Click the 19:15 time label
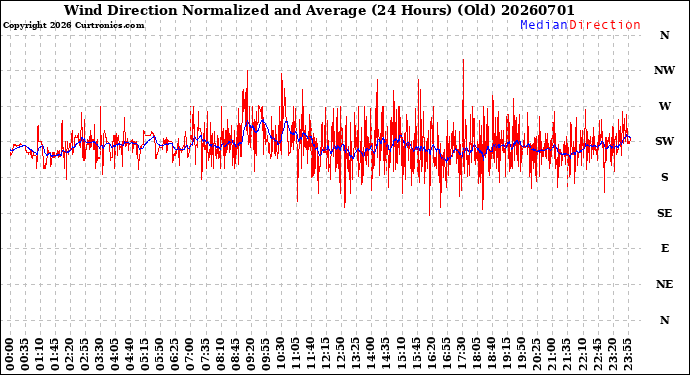 point(506,354)
